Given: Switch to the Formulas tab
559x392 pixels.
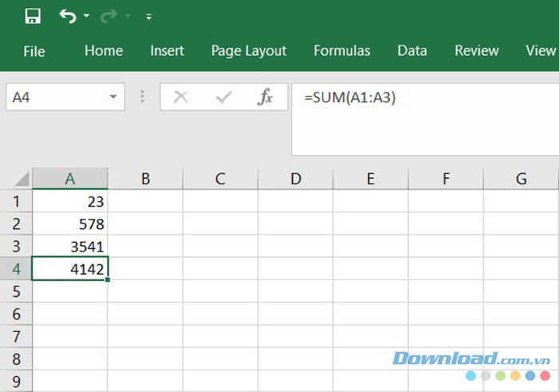Looking at the screenshot, I should point(342,51).
